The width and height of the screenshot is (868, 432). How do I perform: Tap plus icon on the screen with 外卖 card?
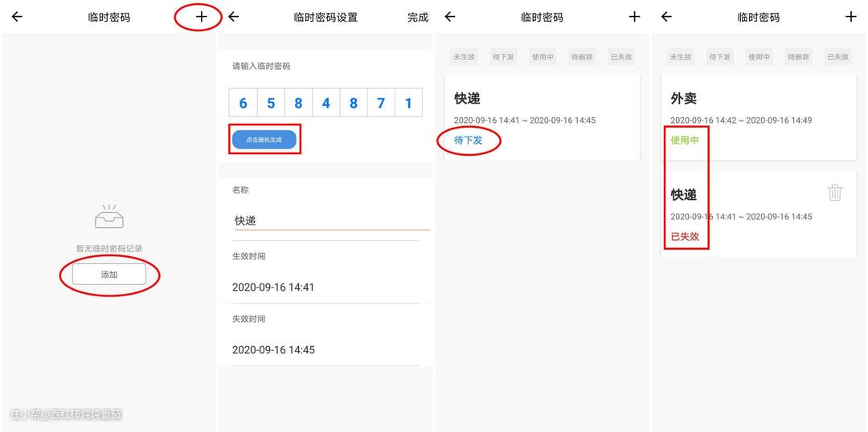(851, 17)
